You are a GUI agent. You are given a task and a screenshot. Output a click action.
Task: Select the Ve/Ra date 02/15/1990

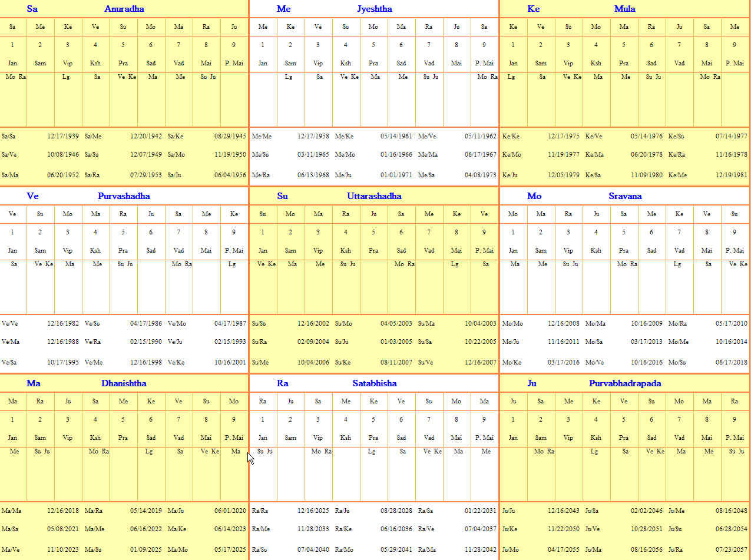(x=145, y=342)
